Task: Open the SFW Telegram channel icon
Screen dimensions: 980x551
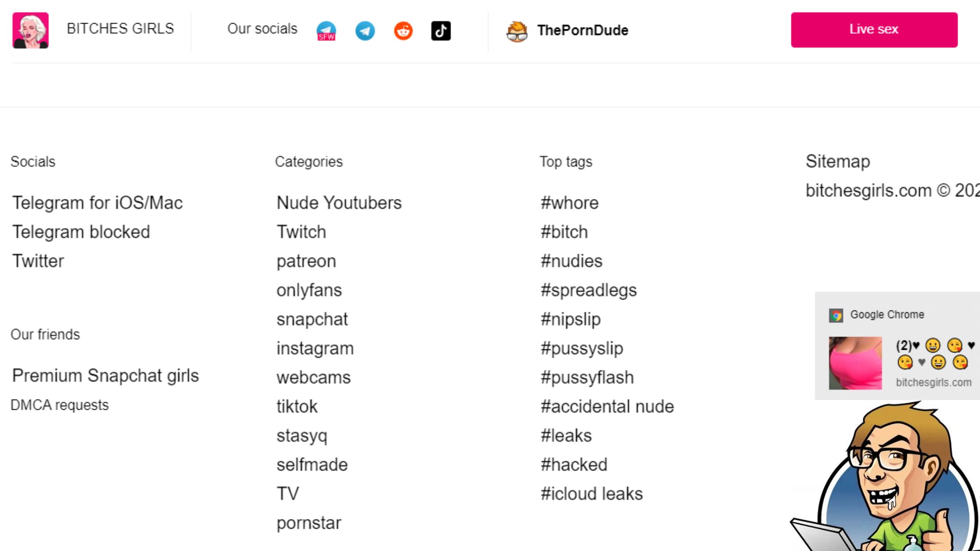Action: (x=326, y=31)
